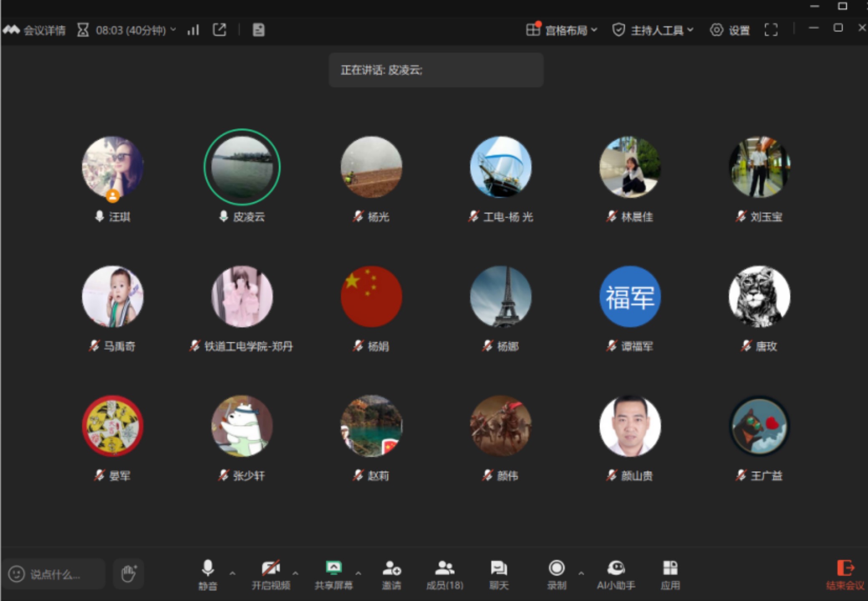Viewport: 868px width, 601px height.
Task: Open the meeting notes document icon
Action: (258, 30)
